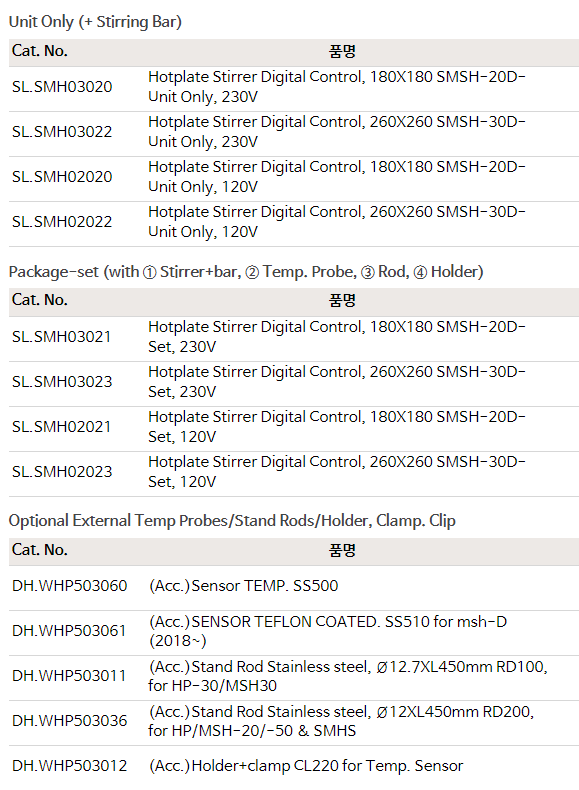This screenshot has height=790, width=579.
Task: Click the SL.SMH02021 entry
Action: click(x=61, y=427)
